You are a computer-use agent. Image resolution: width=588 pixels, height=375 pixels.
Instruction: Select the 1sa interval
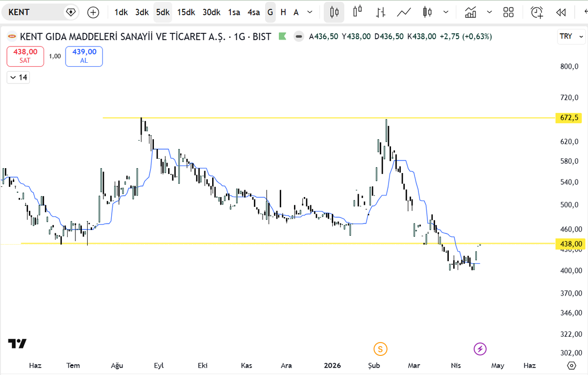pyautogui.click(x=234, y=12)
